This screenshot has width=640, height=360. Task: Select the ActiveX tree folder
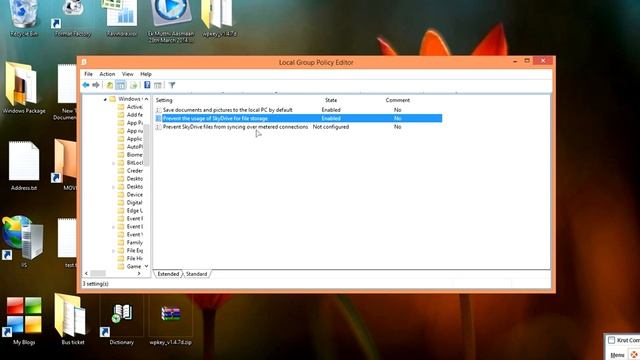[130, 107]
